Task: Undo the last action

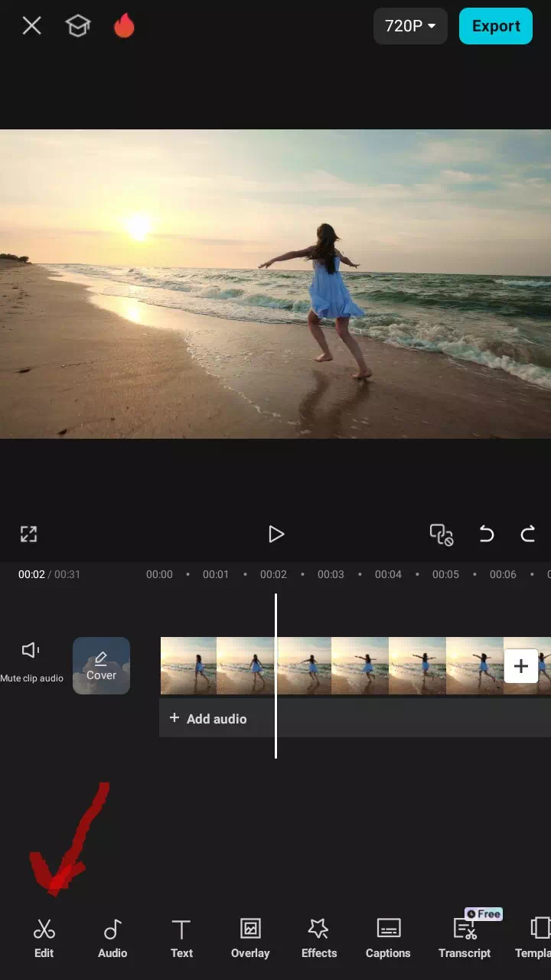Action: pyautogui.click(x=486, y=534)
